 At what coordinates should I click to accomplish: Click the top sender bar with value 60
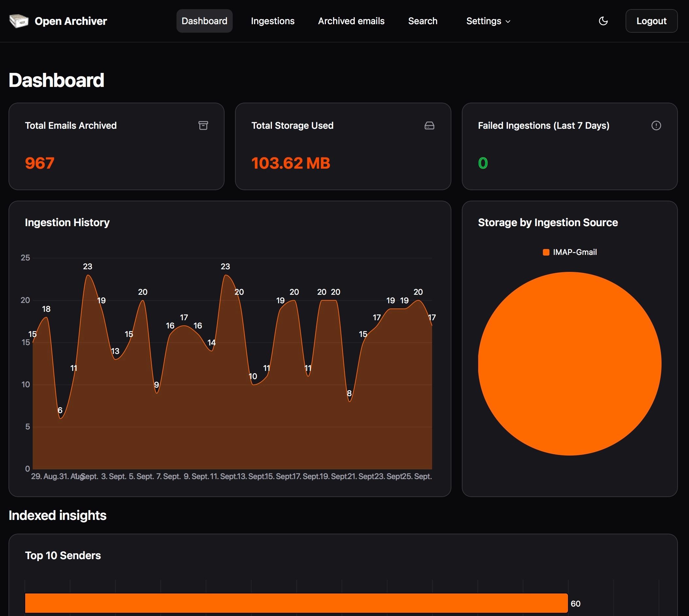click(296, 603)
